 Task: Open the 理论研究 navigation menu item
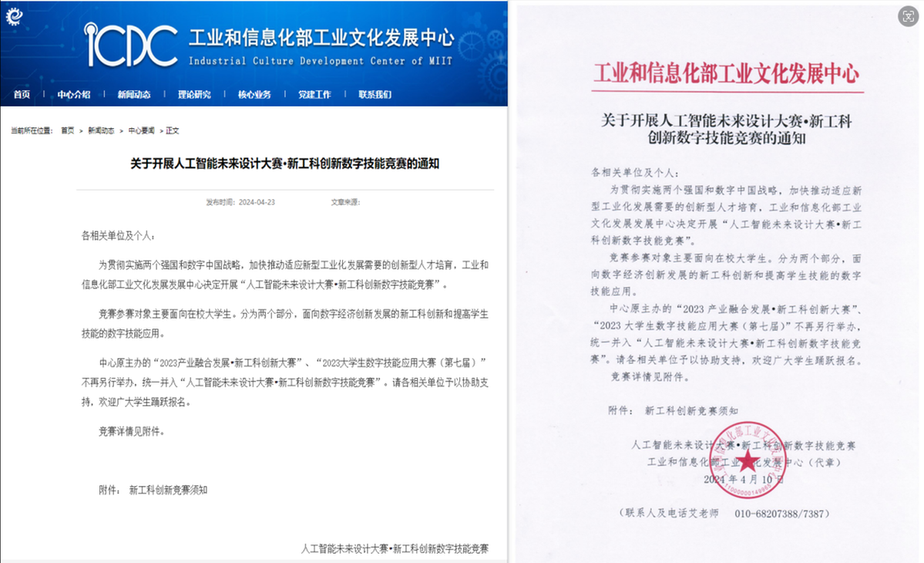point(194,94)
